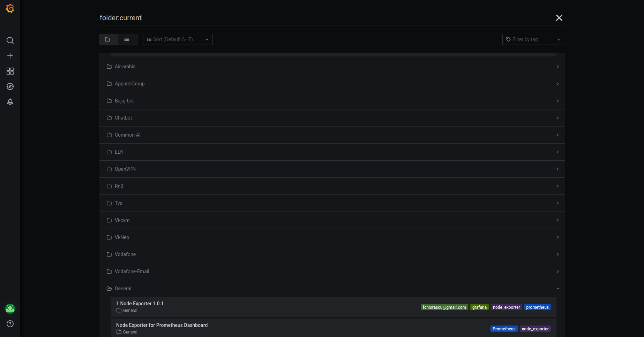Click the Help question mark icon

(10, 324)
